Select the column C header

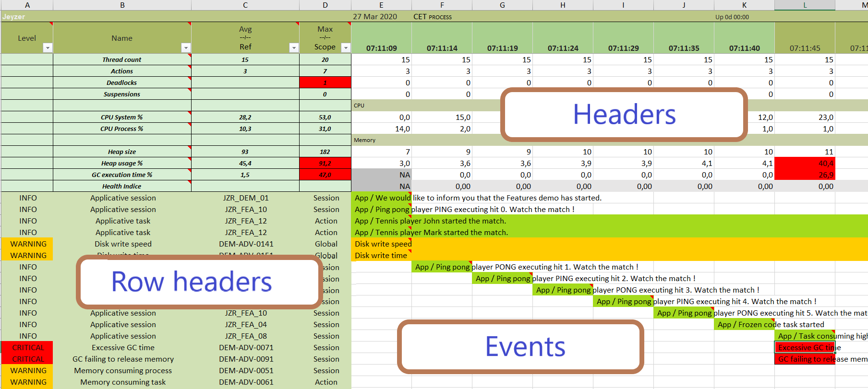point(245,5)
